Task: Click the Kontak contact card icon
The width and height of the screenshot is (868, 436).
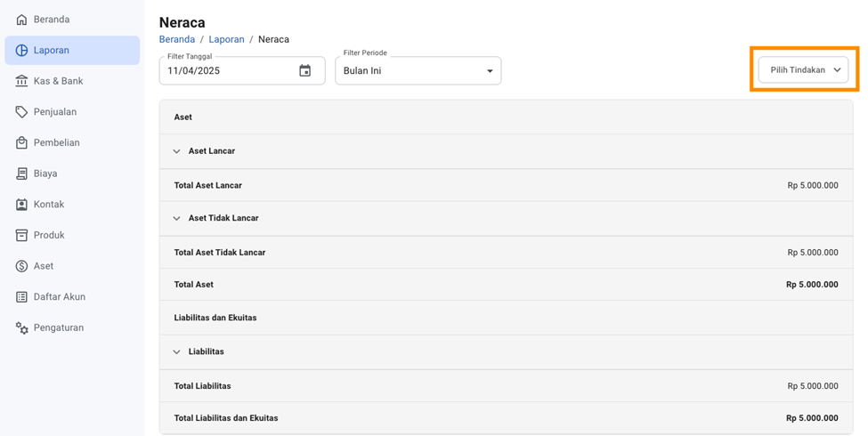Action: click(x=21, y=205)
